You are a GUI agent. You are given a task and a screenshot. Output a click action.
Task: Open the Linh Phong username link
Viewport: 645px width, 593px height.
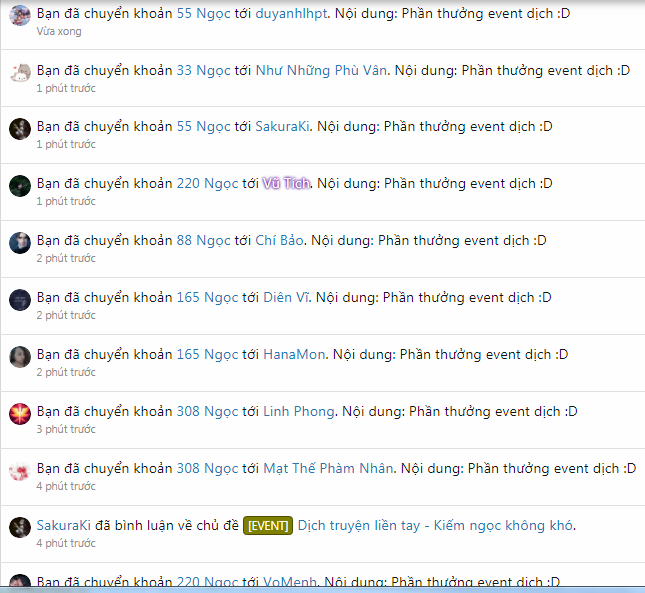(x=299, y=411)
